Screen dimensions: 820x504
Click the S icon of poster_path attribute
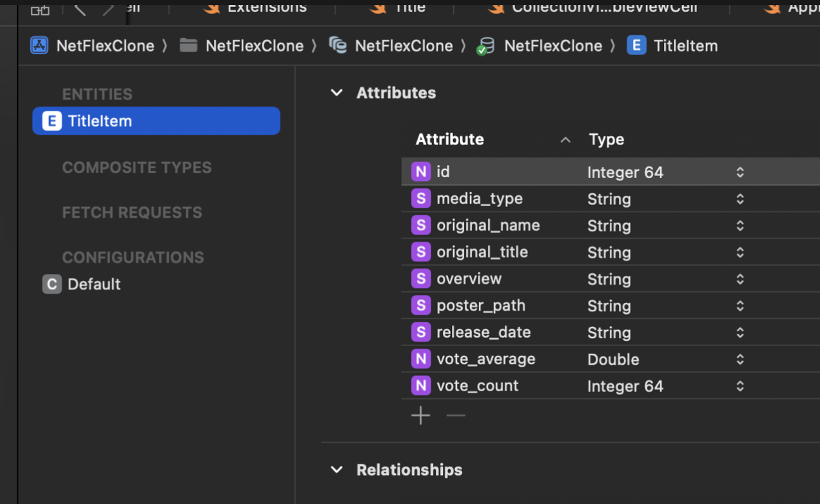click(x=421, y=305)
